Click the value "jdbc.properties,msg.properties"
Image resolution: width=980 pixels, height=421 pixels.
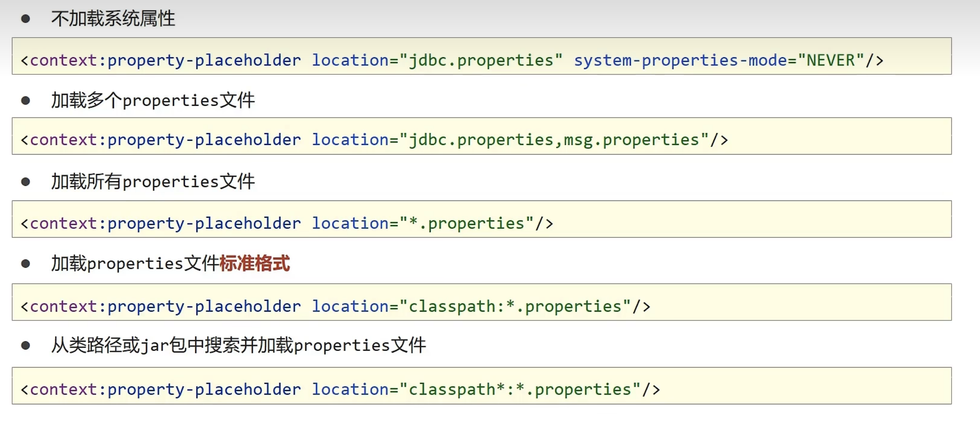click(554, 140)
